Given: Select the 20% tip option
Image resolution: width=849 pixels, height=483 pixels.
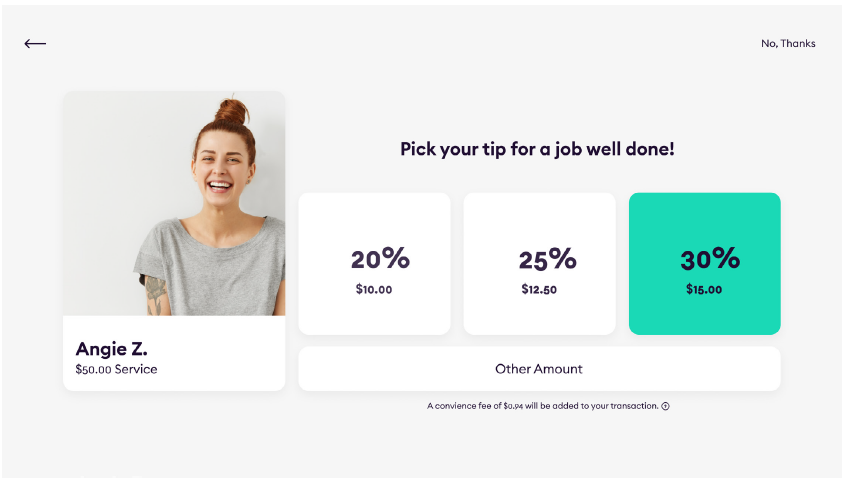Looking at the screenshot, I should [374, 264].
